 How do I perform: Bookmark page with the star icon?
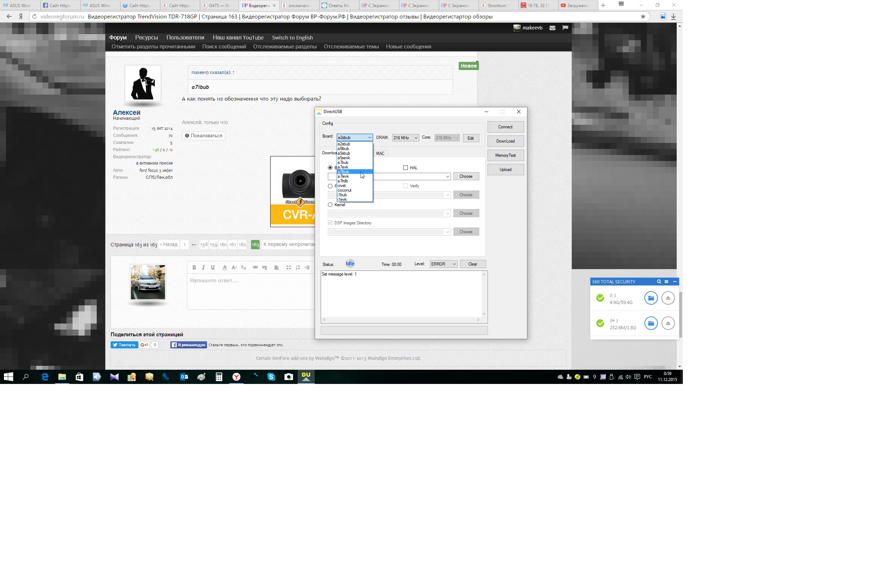pos(643,16)
